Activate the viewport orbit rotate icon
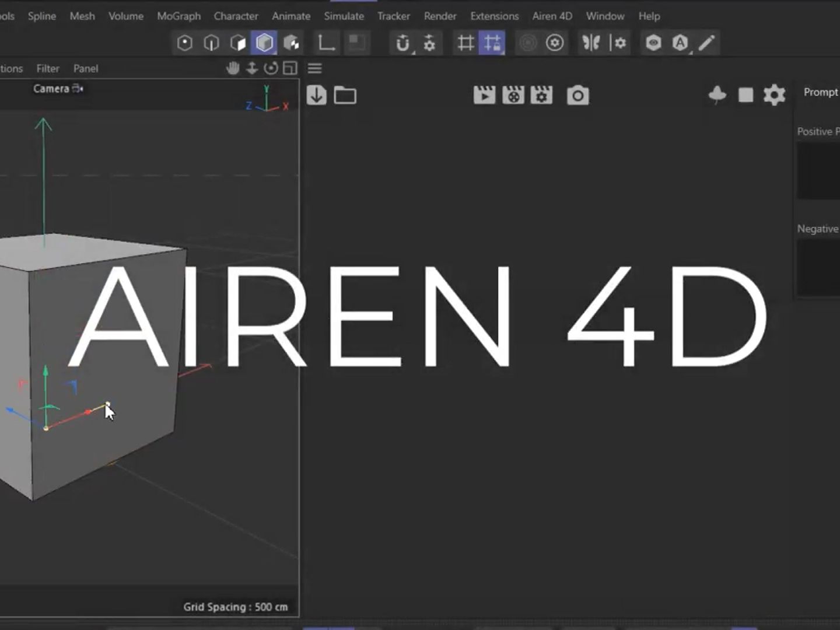Image resolution: width=840 pixels, height=630 pixels. 271,68
